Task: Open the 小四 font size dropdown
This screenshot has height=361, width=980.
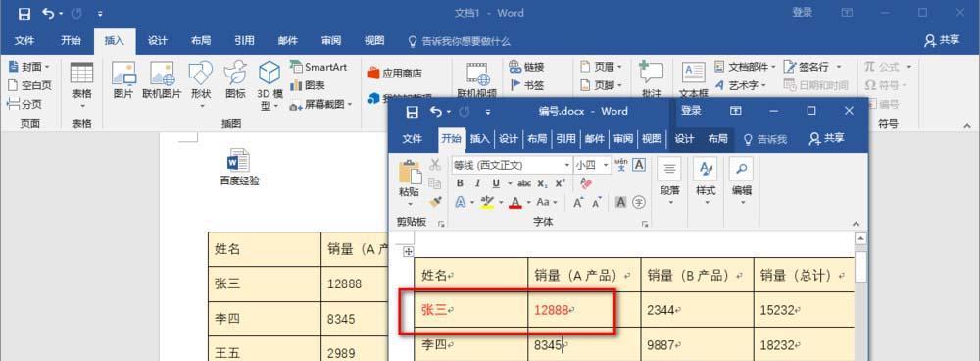Action: click(606, 165)
